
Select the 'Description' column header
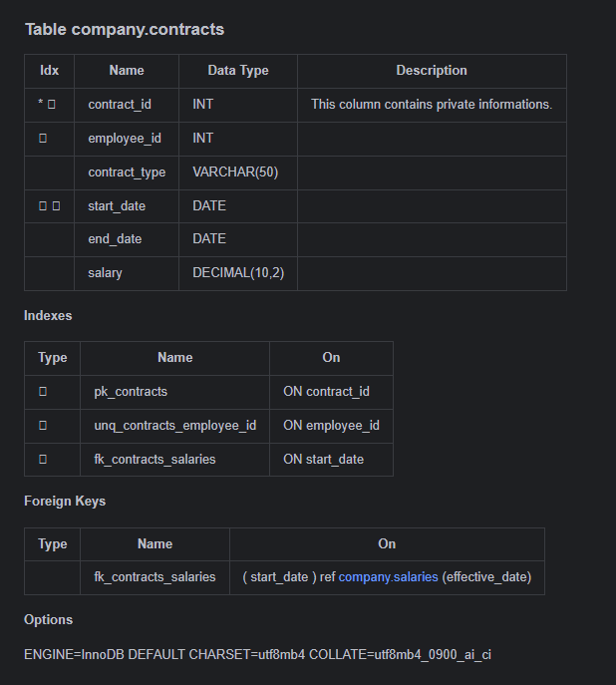click(432, 71)
